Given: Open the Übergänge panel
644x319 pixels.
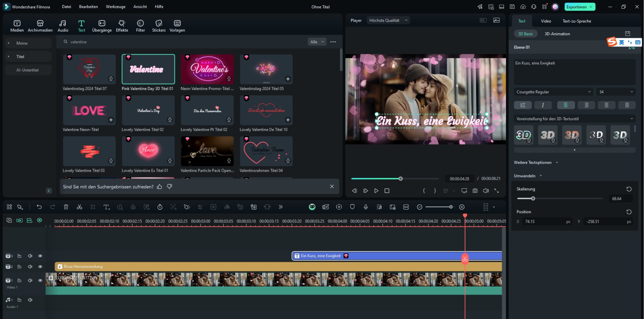Looking at the screenshot, I should click(102, 26).
